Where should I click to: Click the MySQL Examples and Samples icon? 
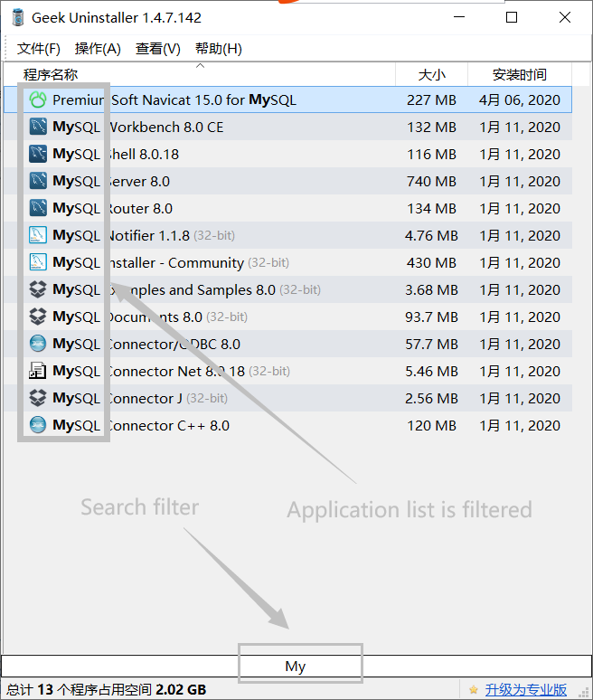click(38, 289)
